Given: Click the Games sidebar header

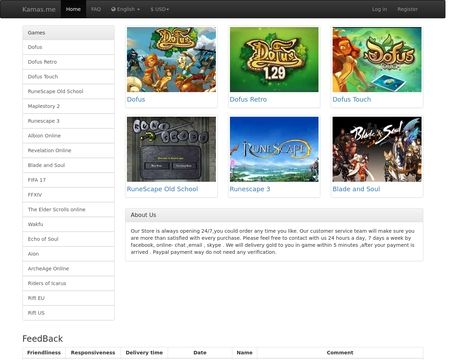Looking at the screenshot, I should click(x=68, y=33).
